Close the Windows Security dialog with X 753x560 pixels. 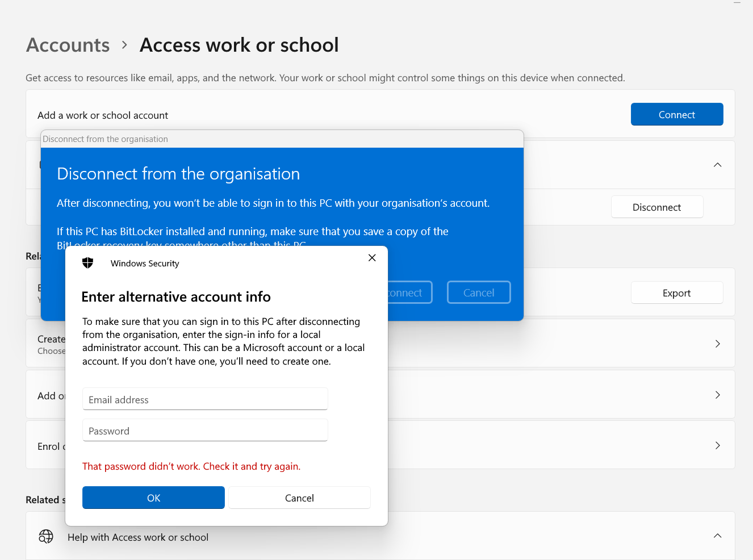[x=372, y=258]
